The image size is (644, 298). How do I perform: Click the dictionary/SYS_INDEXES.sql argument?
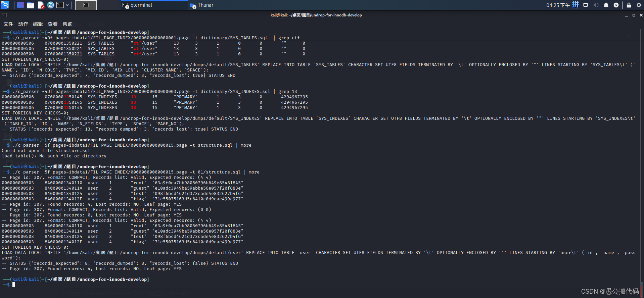coord(235,92)
